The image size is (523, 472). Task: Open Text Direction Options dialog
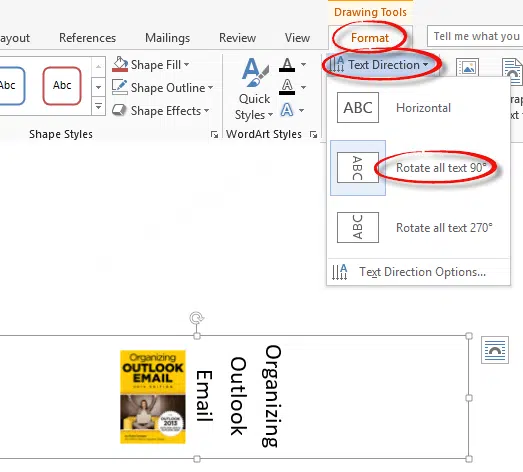point(418,272)
